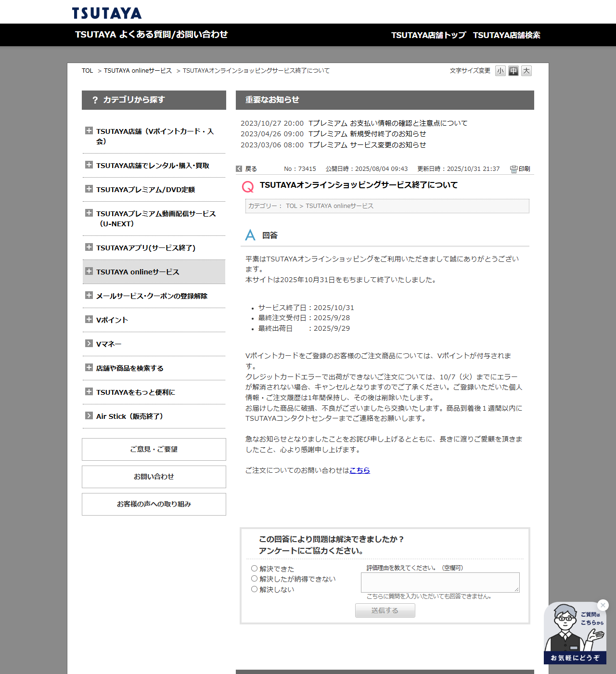Click the お問い合わせ button

[154, 477]
